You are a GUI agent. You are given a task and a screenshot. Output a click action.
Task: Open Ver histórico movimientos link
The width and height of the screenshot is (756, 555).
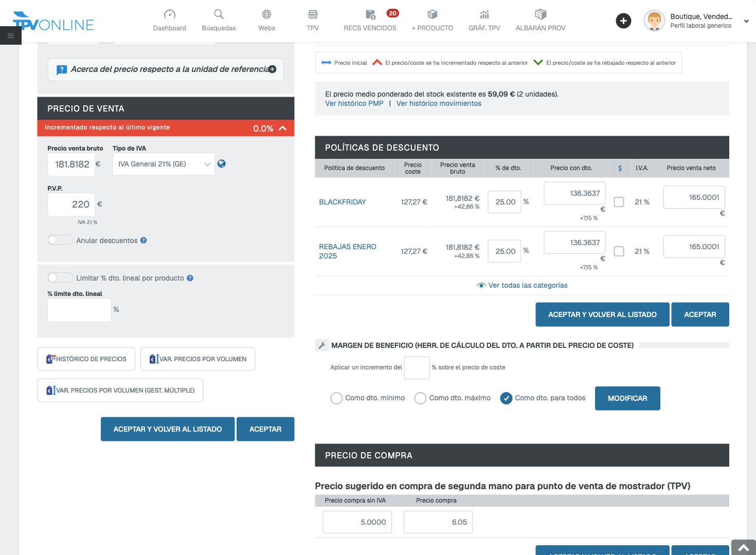pos(439,103)
